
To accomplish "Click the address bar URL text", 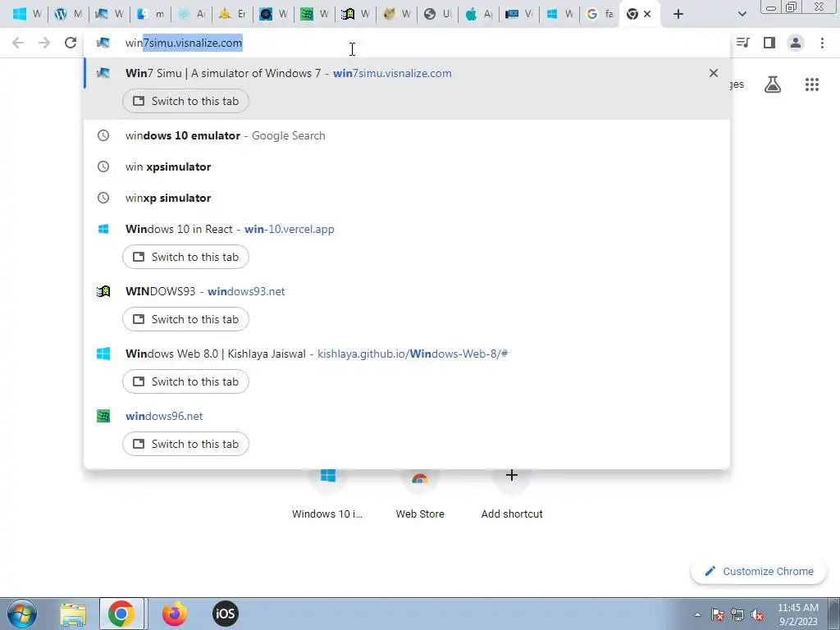I will point(184,43).
